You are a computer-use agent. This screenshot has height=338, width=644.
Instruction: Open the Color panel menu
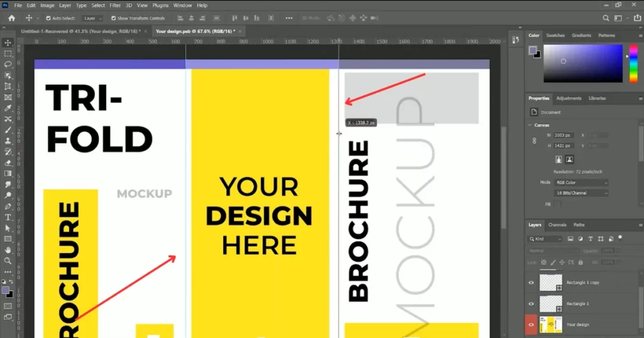click(x=640, y=36)
